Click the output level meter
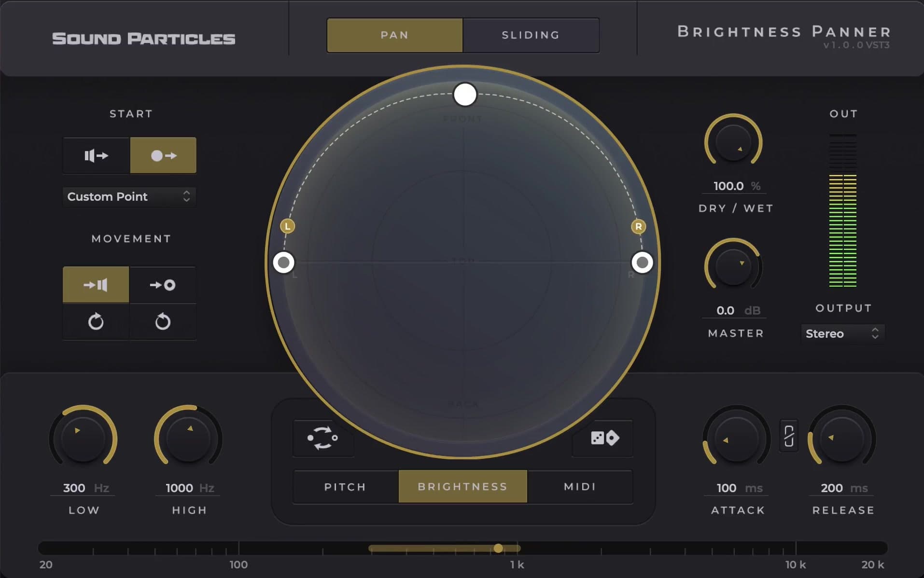The image size is (924, 578). (843, 210)
